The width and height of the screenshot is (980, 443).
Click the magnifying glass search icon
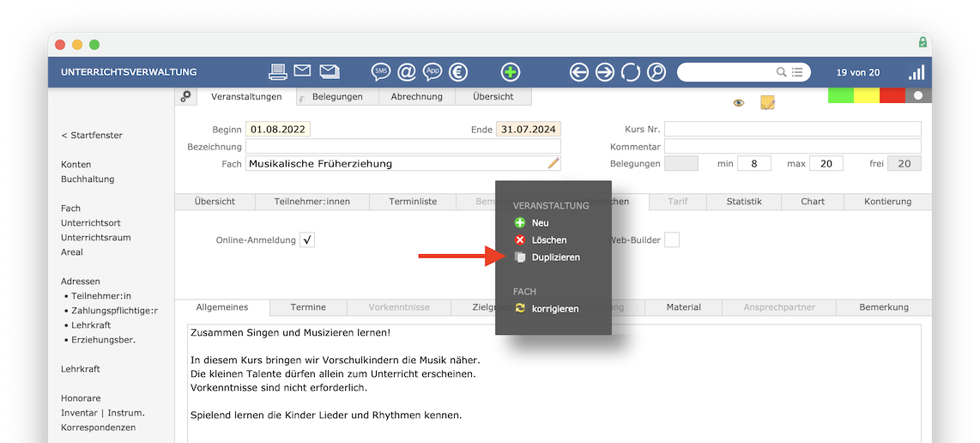click(x=656, y=72)
